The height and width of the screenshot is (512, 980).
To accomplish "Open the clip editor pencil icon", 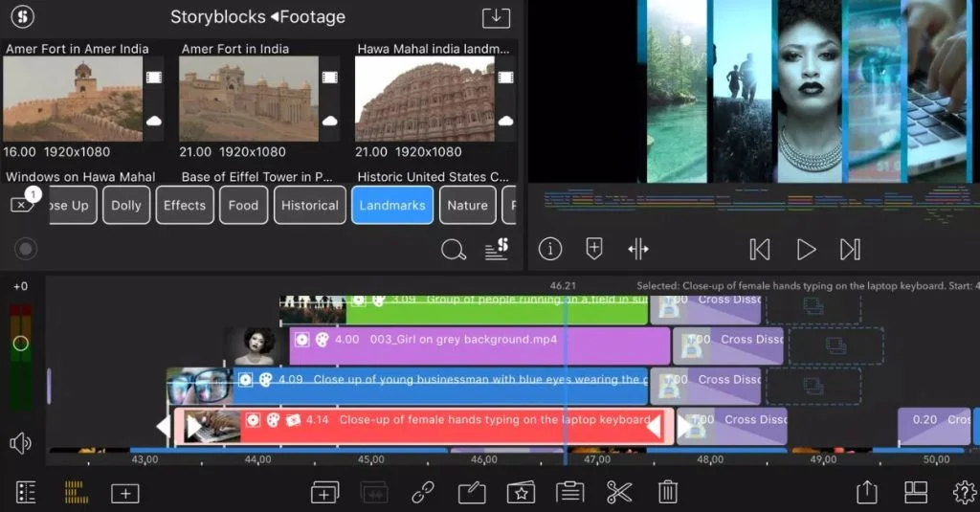I will click(x=472, y=493).
